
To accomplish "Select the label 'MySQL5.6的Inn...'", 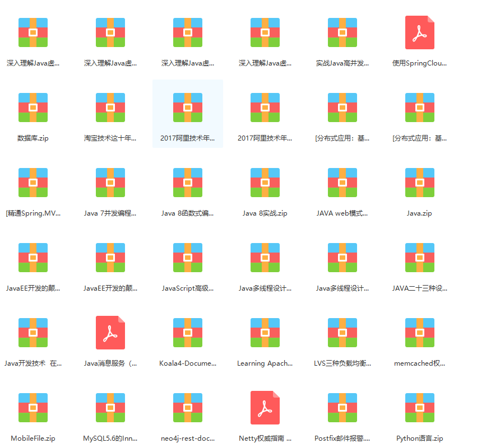I will tap(110, 438).
